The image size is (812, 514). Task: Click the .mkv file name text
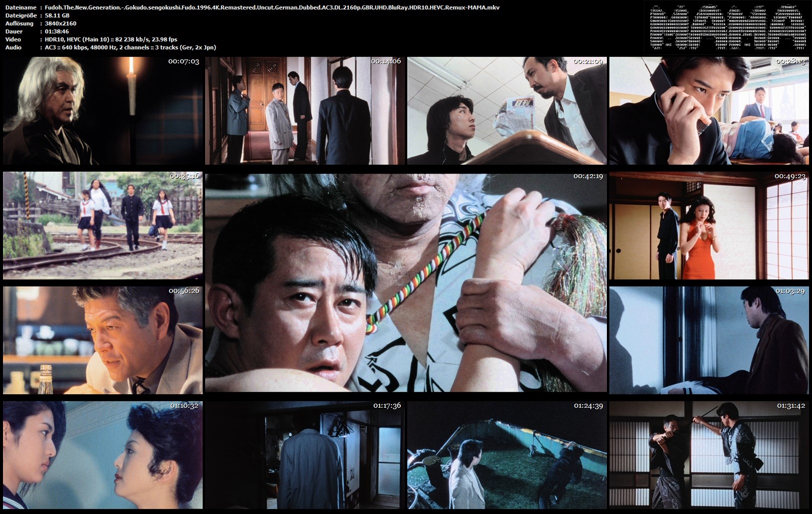(x=272, y=7)
